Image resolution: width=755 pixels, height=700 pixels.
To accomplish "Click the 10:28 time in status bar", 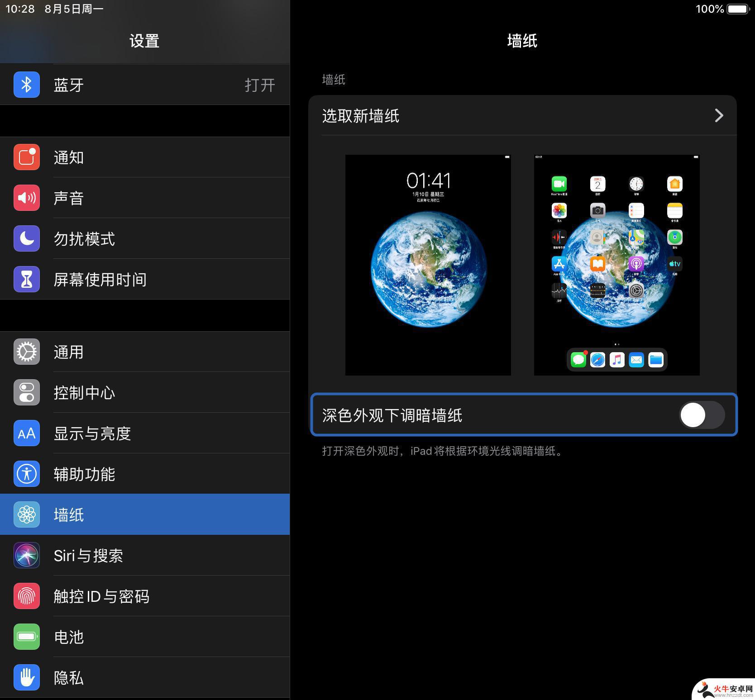I will pos(20,9).
